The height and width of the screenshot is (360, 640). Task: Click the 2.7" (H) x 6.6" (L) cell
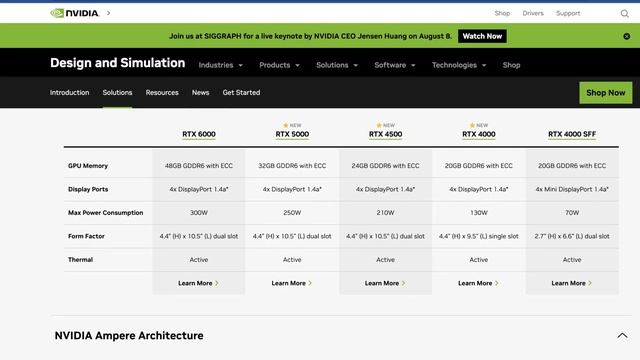pyautogui.click(x=572, y=236)
